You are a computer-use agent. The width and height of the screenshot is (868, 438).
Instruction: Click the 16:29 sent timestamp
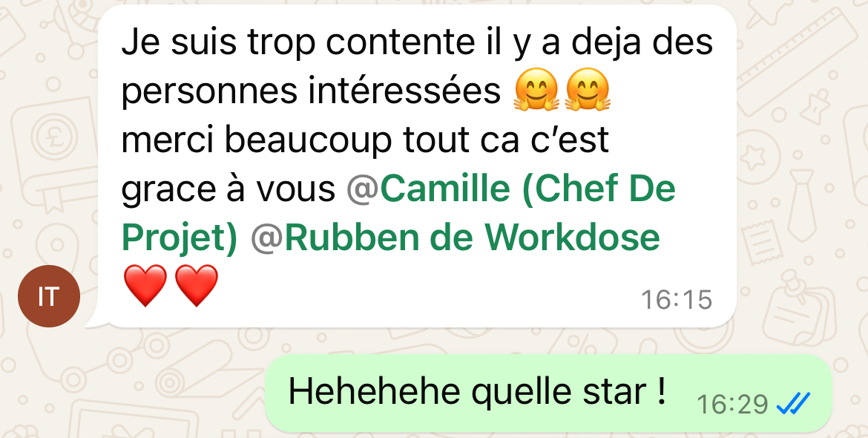[x=732, y=405]
